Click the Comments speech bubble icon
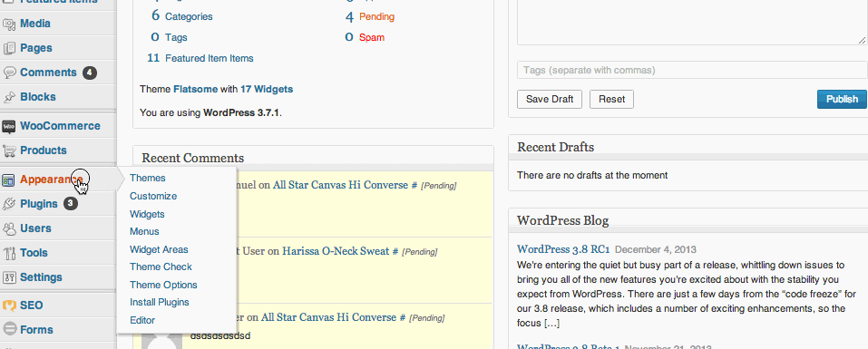The image size is (868, 349). click(9, 73)
